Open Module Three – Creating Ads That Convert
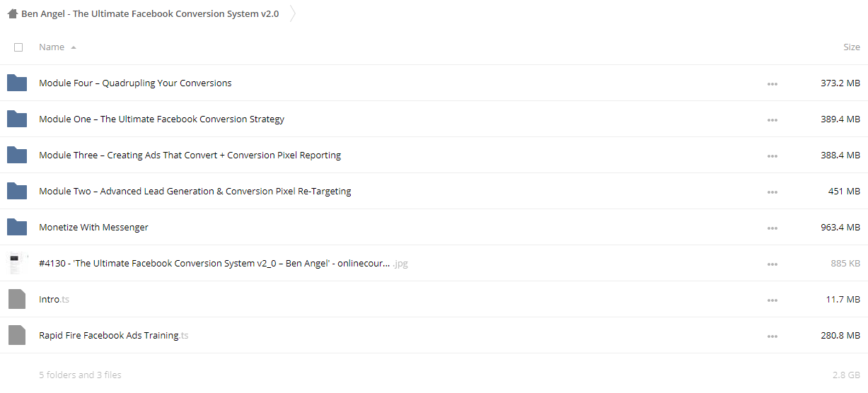Image resolution: width=868 pixels, height=393 pixels. coord(190,155)
